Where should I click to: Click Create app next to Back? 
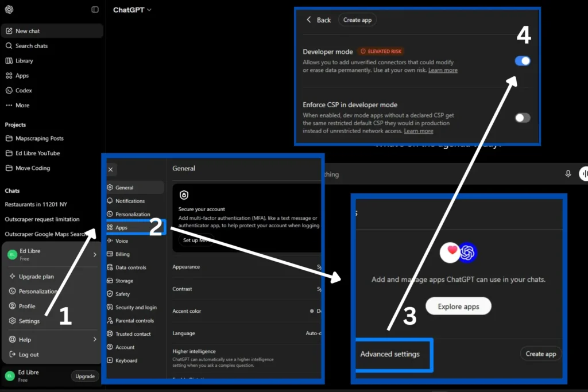click(357, 20)
